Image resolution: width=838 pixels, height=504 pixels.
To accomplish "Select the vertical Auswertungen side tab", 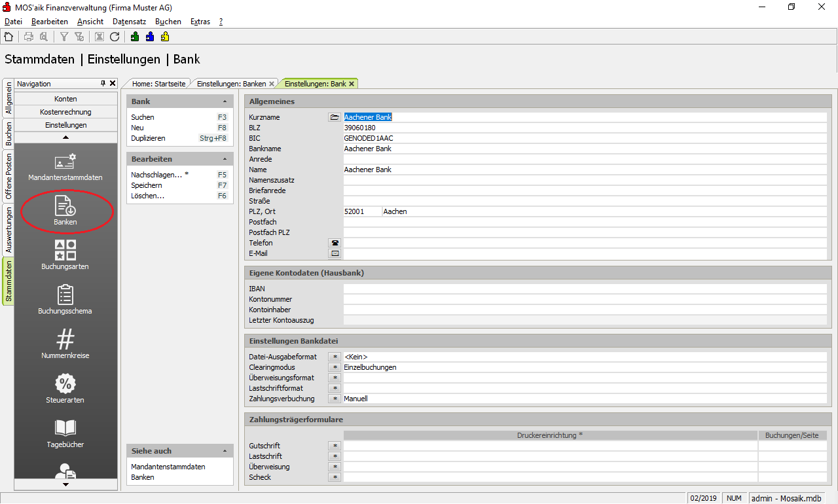I will click(9, 230).
